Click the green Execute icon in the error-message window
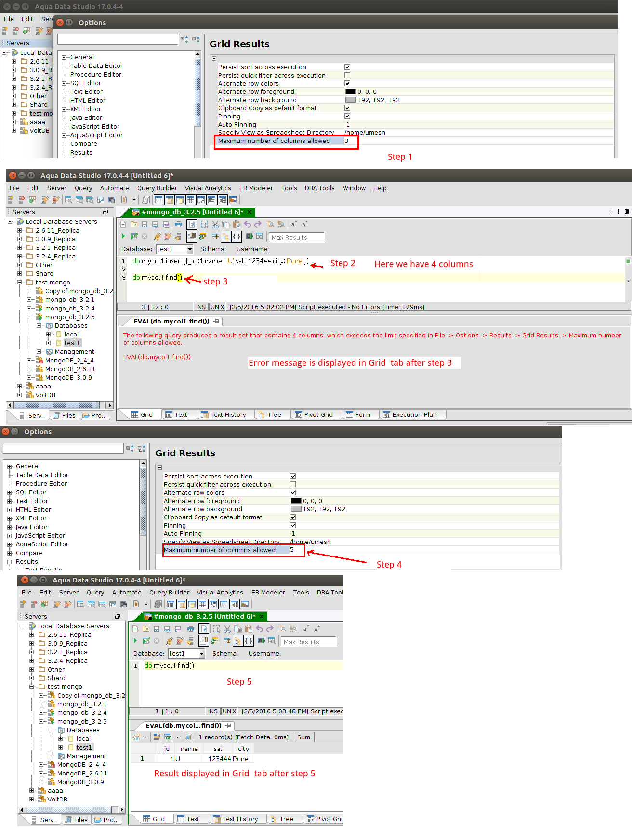632x840 pixels. [123, 236]
